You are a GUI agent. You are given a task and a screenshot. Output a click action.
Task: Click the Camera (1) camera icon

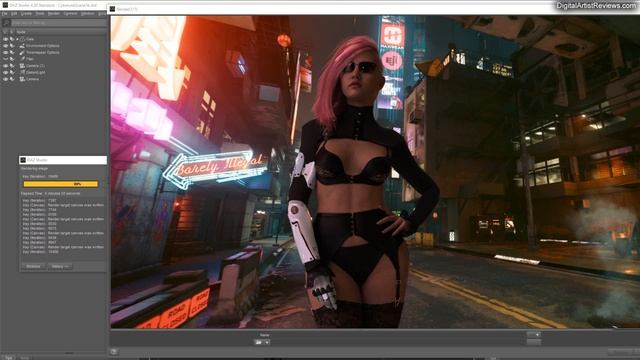point(22,65)
